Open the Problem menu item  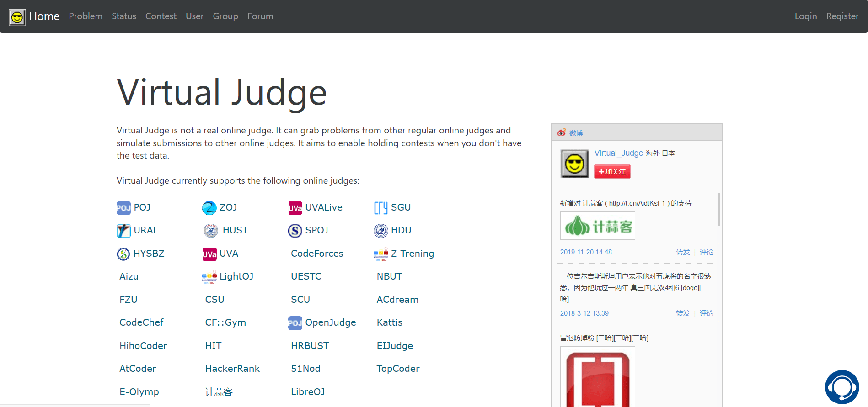[86, 16]
